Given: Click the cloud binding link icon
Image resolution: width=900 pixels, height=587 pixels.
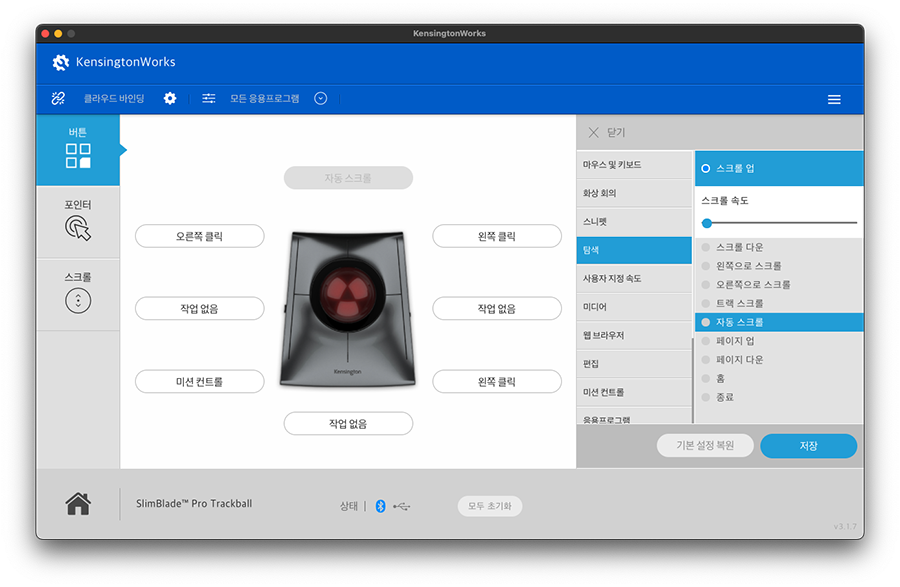Looking at the screenshot, I should 58,98.
